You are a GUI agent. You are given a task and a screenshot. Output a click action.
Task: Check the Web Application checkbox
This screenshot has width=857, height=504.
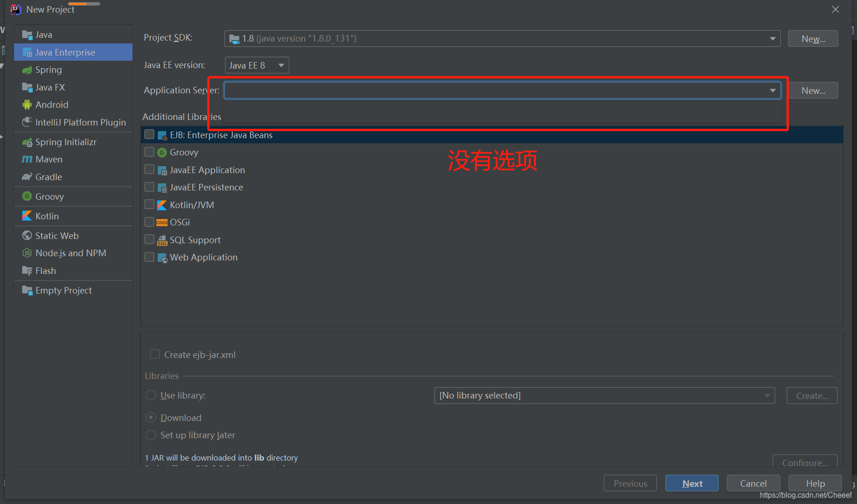(x=149, y=257)
